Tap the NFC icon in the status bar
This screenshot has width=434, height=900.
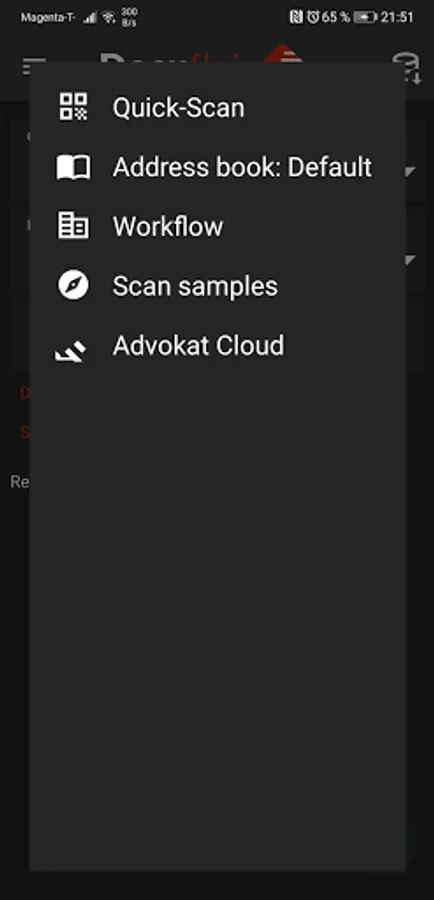(296, 17)
